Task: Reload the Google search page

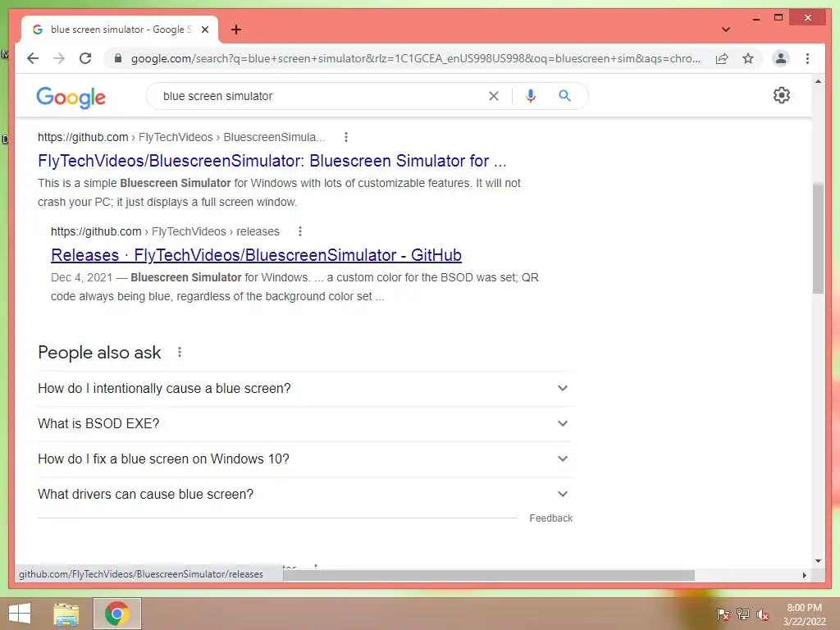Action: point(85,58)
